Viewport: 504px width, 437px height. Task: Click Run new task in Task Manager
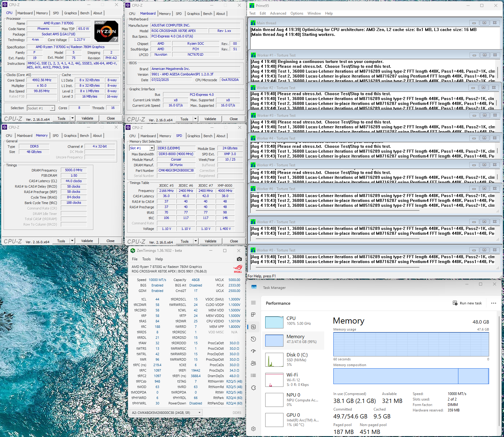tap(467, 303)
